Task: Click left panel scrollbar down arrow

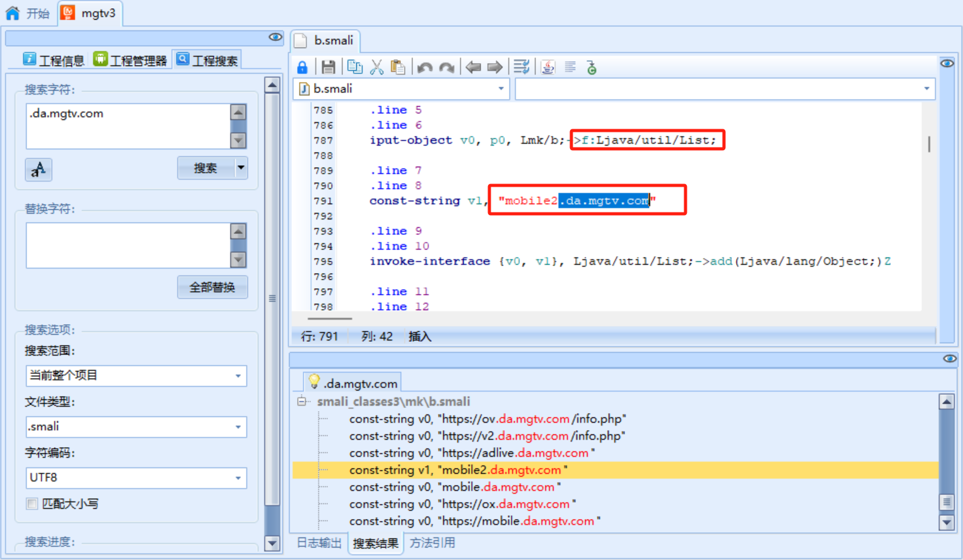Action: pyautogui.click(x=272, y=544)
